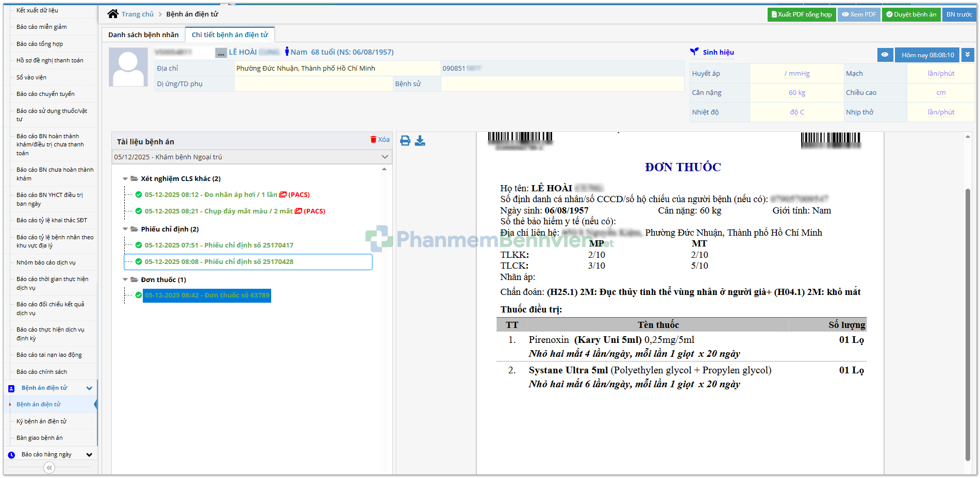This screenshot has width=980, height=478.
Task: Toggle the eye visibility button in Sinh hiệu
Action: tap(885, 55)
